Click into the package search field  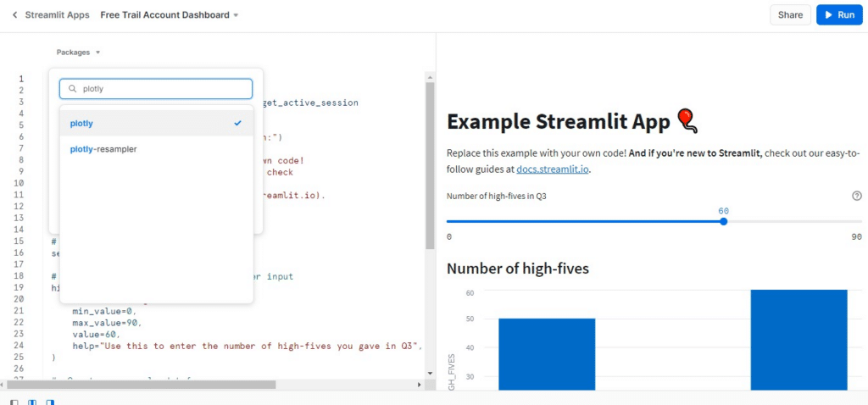coord(156,88)
